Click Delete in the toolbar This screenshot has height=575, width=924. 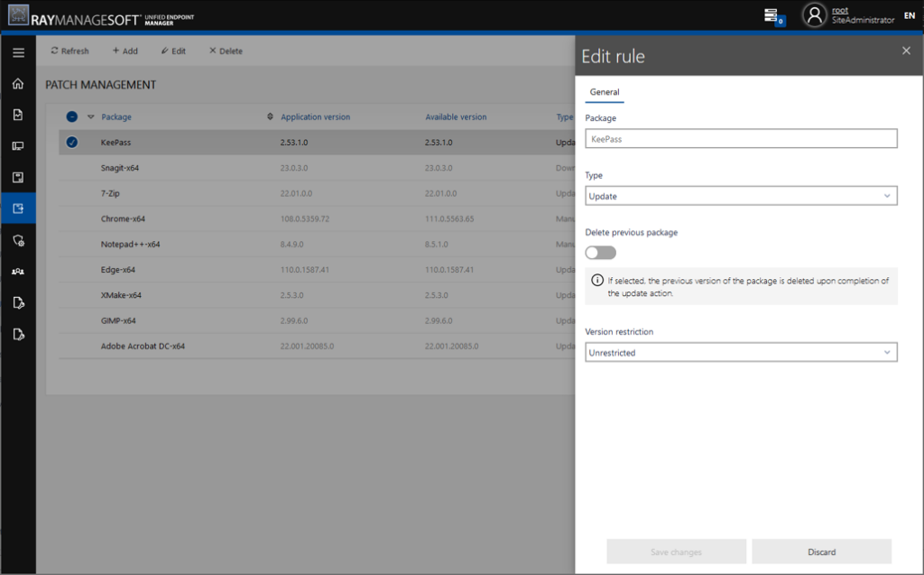tap(226, 51)
